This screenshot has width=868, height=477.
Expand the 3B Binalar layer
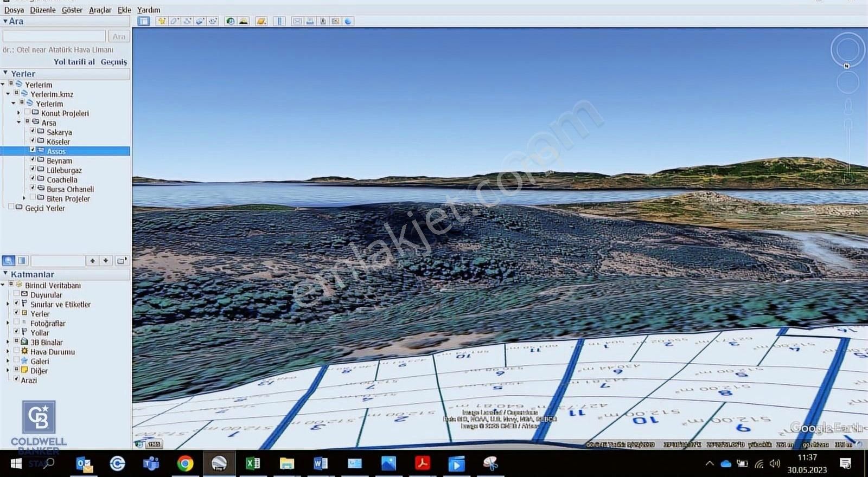[8, 342]
